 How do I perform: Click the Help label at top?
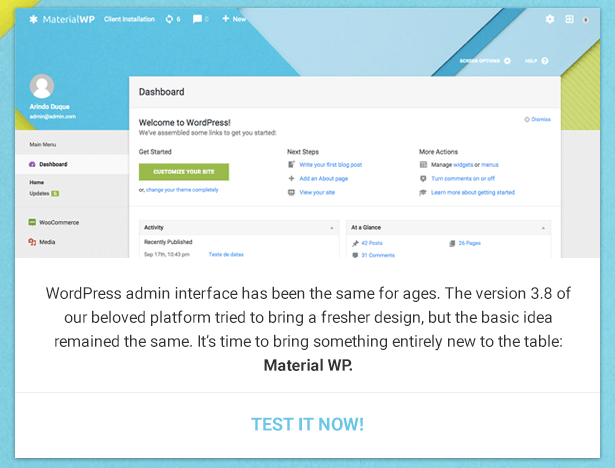point(531,61)
